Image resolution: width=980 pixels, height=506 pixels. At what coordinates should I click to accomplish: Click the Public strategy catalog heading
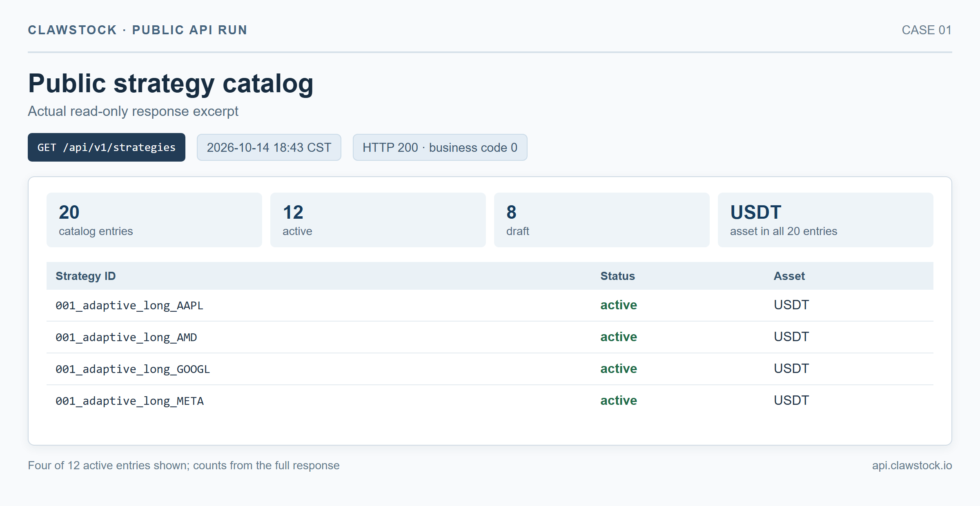click(x=171, y=84)
